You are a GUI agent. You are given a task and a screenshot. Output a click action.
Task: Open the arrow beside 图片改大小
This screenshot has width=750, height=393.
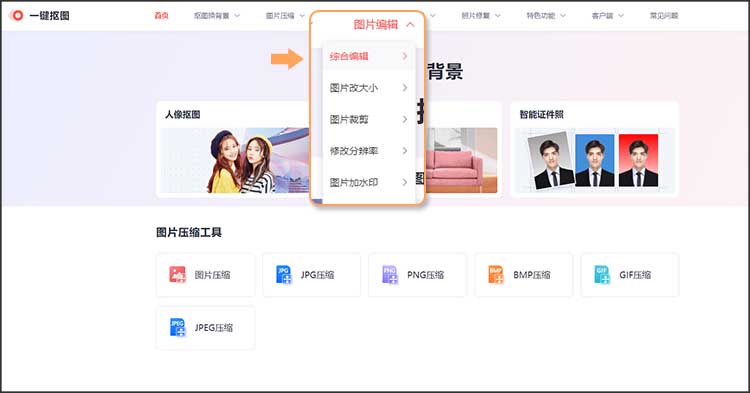pos(405,88)
